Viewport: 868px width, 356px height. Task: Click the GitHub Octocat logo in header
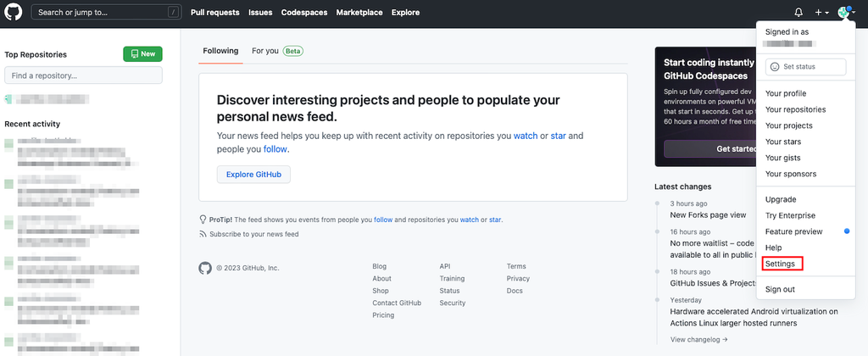[x=14, y=12]
